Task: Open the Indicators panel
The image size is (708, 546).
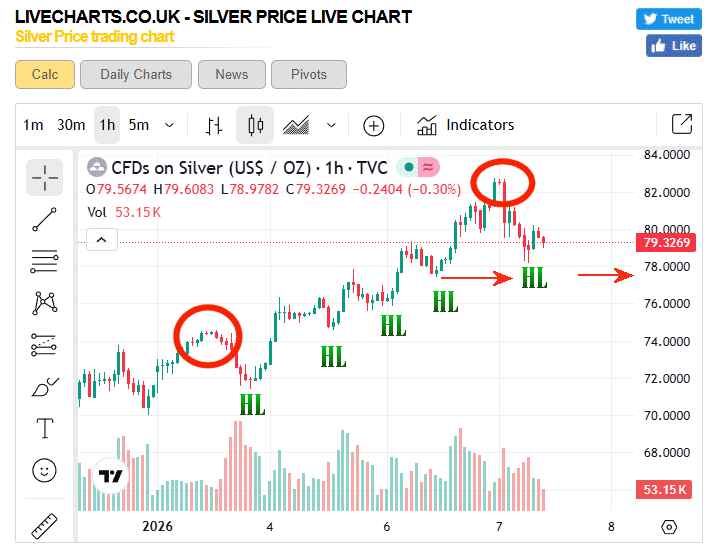Action: coord(466,125)
